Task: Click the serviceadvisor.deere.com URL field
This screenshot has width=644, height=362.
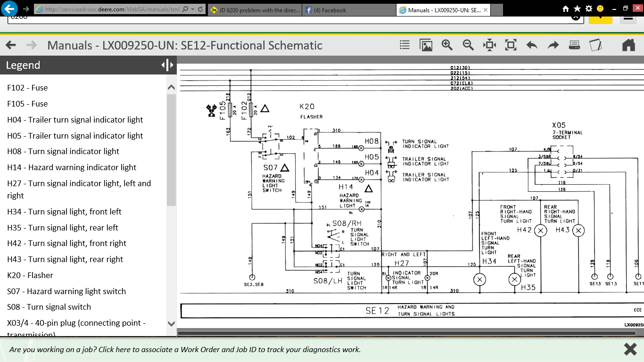Action: coord(107,9)
